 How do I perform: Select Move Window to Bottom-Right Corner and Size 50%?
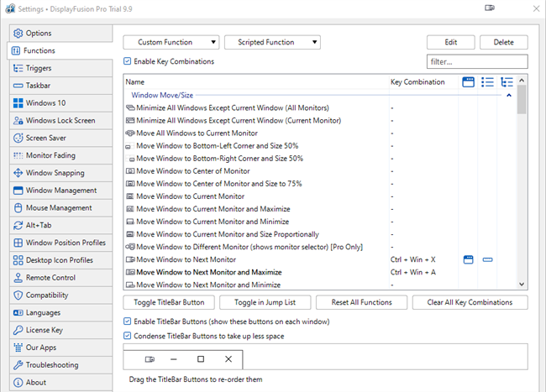pos(220,159)
